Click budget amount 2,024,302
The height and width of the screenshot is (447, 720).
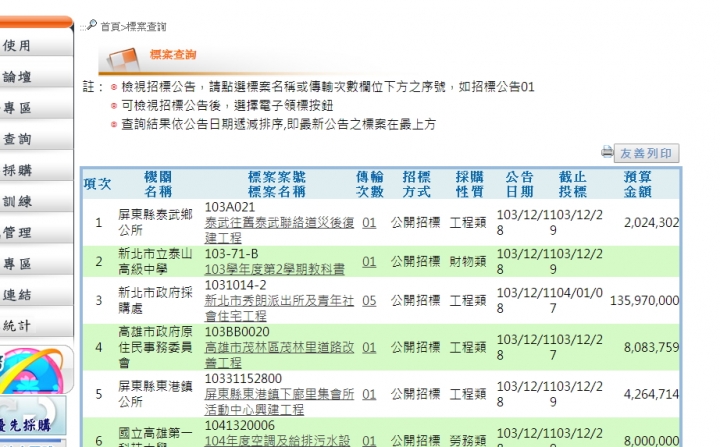coord(651,223)
